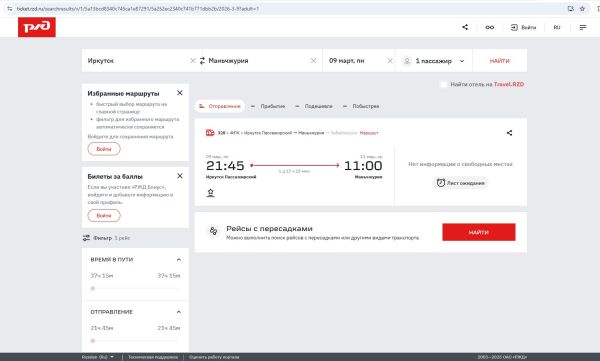
Task: Open Техническая поддержка footer link
Action: (x=153, y=357)
